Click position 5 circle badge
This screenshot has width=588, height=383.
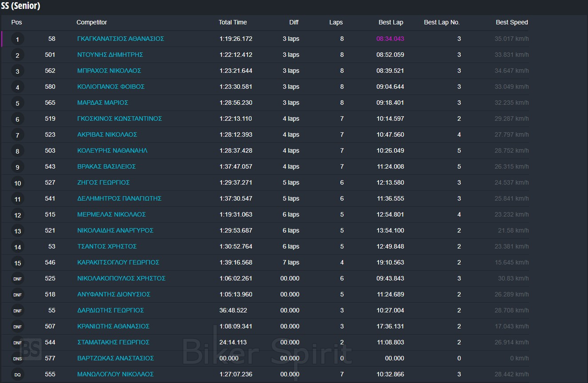click(x=17, y=103)
